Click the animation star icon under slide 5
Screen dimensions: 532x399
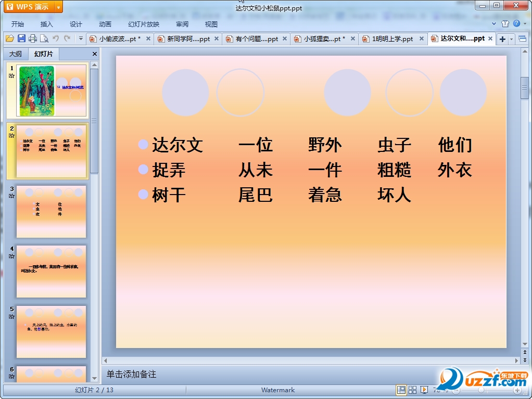[11, 317]
